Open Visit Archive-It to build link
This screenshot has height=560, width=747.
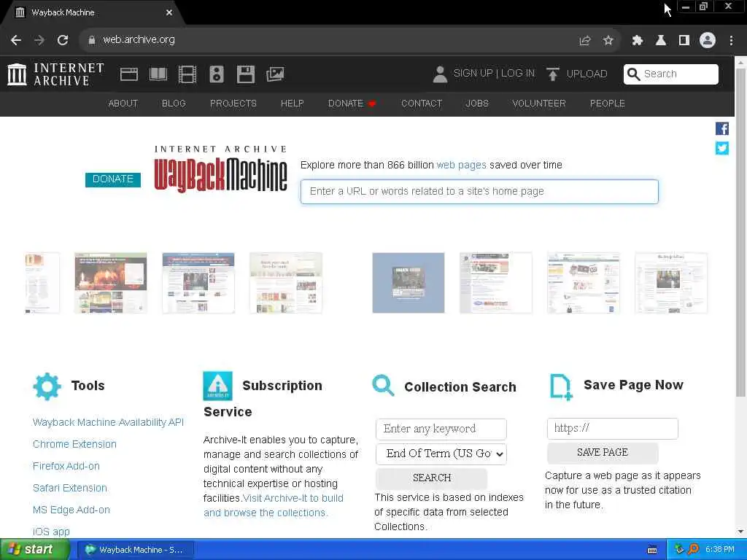point(293,499)
